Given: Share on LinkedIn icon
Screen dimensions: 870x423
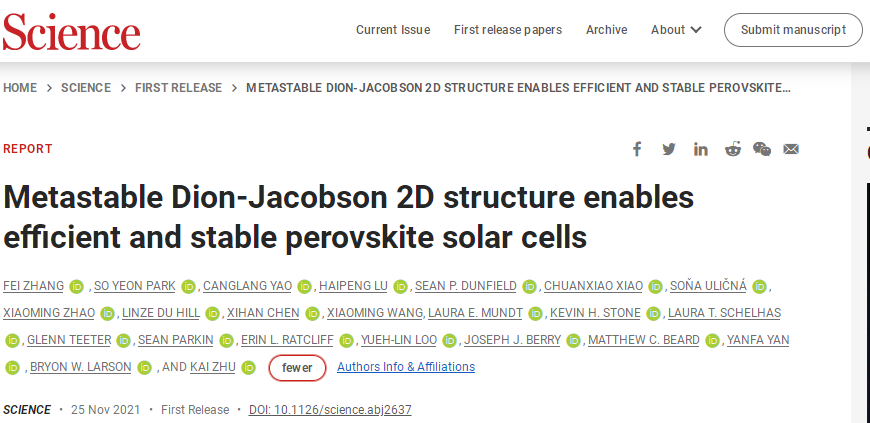Looking at the screenshot, I should pyautogui.click(x=701, y=149).
